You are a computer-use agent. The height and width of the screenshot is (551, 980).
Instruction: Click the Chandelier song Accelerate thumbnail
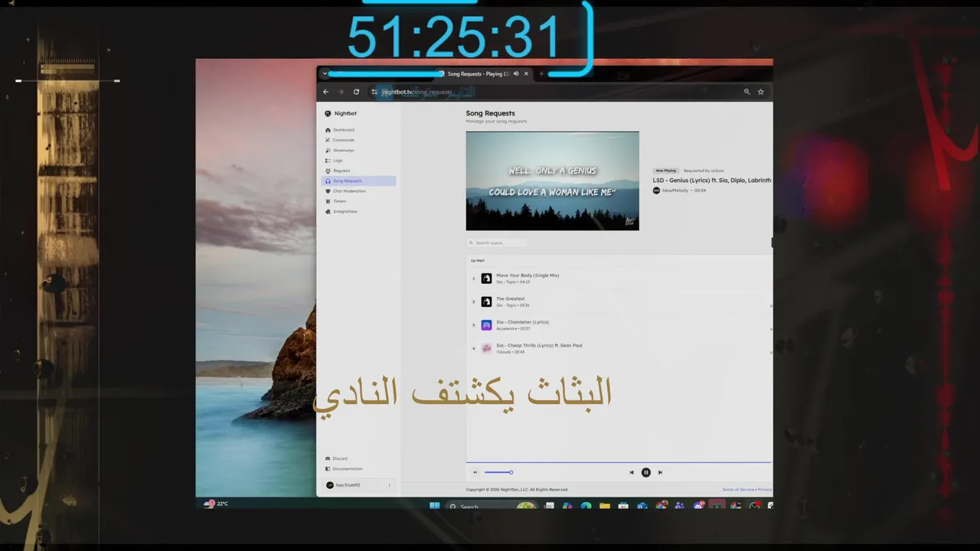click(x=486, y=325)
